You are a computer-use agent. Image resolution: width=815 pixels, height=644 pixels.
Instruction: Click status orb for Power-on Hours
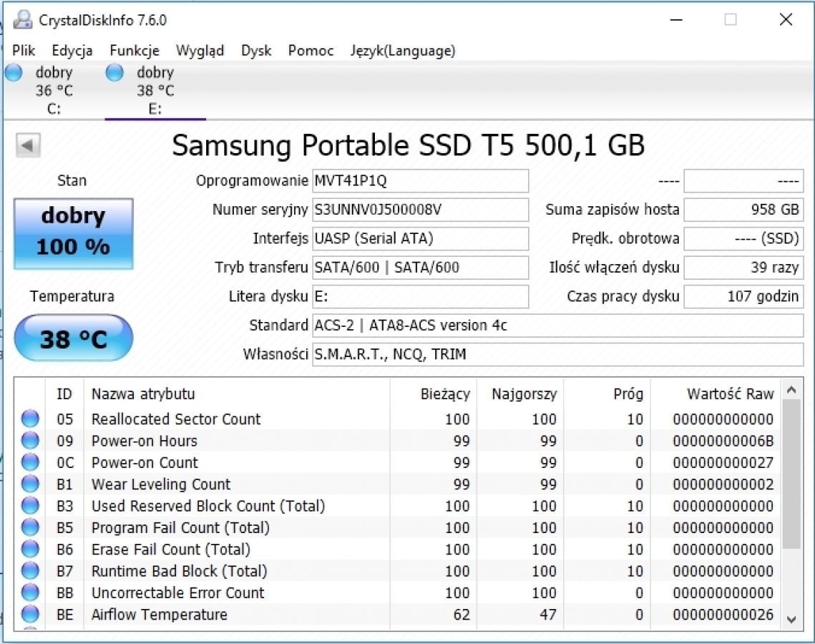30,441
